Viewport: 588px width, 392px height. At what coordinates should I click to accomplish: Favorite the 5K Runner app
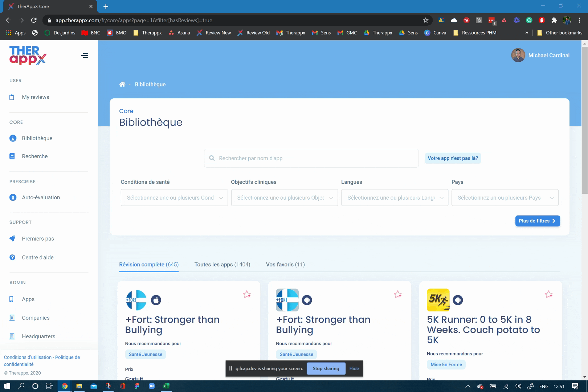coord(549,294)
